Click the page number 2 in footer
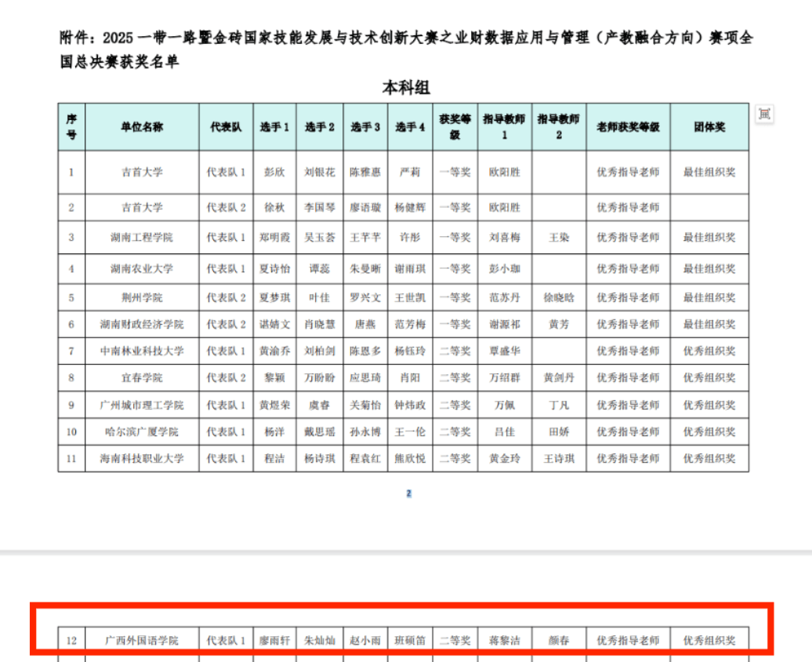This screenshot has width=812, height=662. point(408,493)
